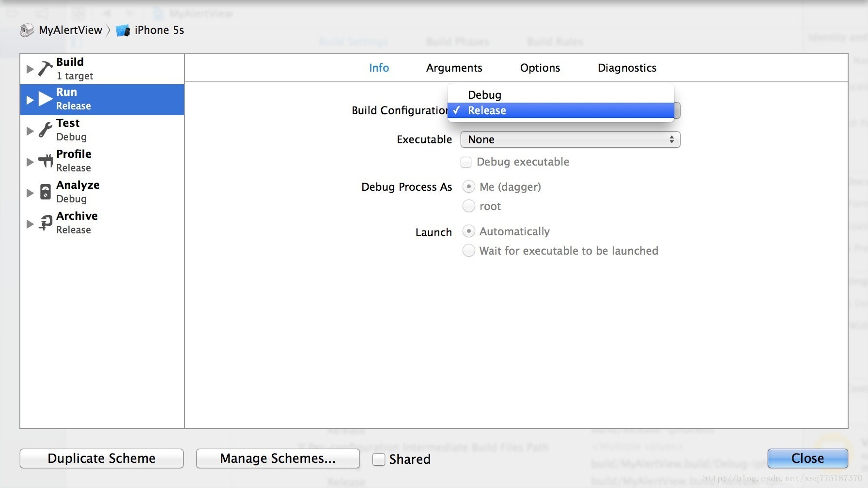This screenshot has width=868, height=488.
Task: Select the root radio button
Action: point(468,206)
